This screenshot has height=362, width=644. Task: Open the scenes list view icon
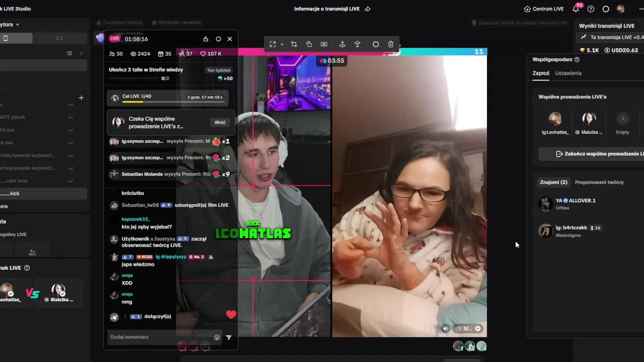[x=69, y=53]
